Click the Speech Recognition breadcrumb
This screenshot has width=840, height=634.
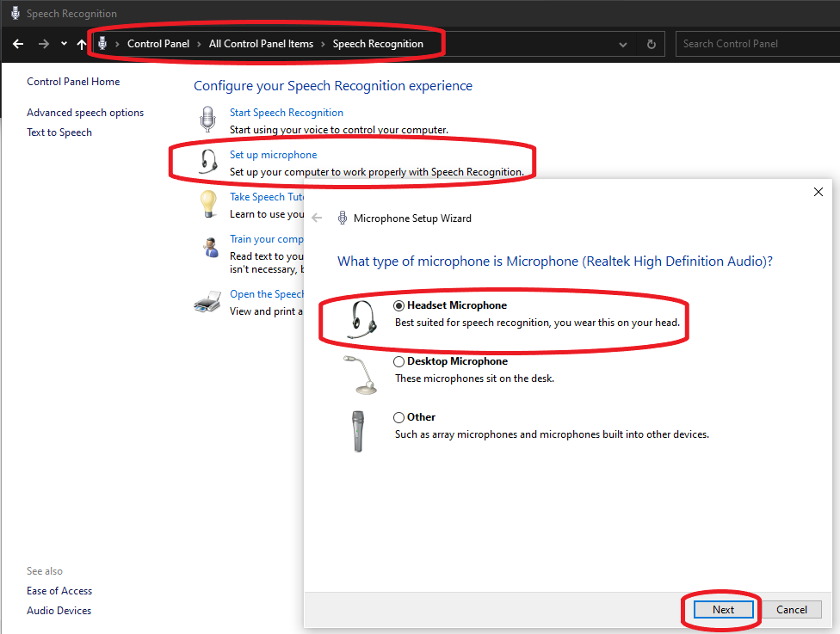coord(378,44)
